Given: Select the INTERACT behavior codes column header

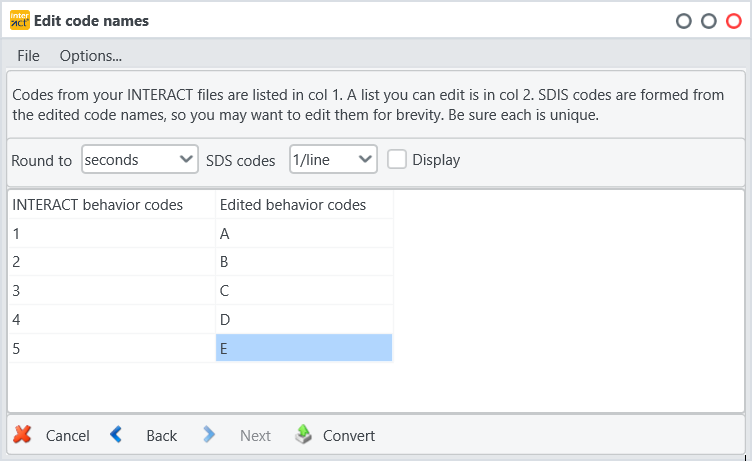Looking at the screenshot, I should (x=112, y=205).
